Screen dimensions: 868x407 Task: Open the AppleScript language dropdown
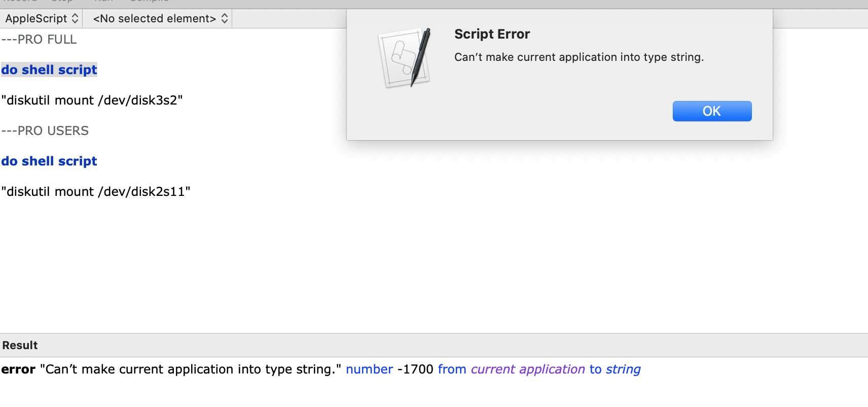coord(42,19)
